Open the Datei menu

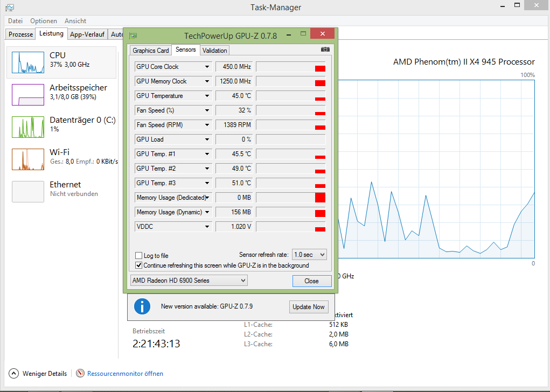click(x=16, y=20)
